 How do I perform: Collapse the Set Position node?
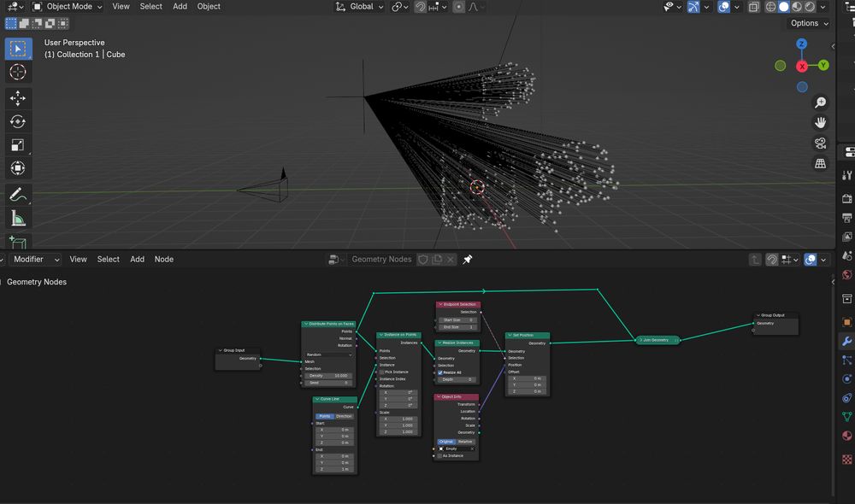(x=510, y=336)
